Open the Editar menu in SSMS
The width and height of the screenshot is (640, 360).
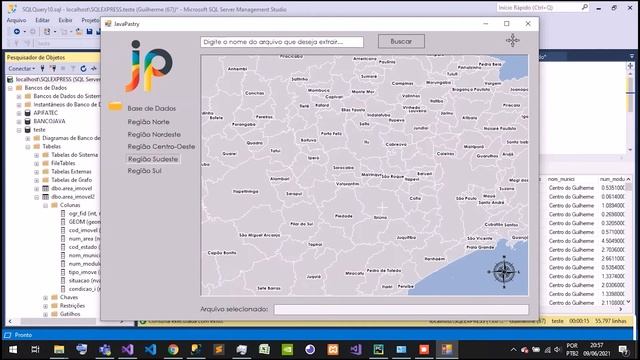[x=42, y=20]
